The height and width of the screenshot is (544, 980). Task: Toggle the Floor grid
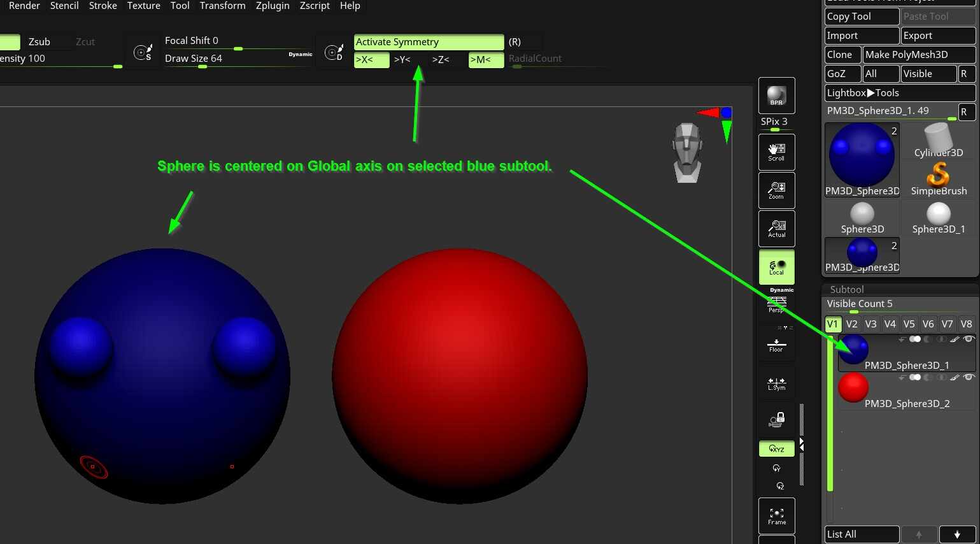point(776,344)
